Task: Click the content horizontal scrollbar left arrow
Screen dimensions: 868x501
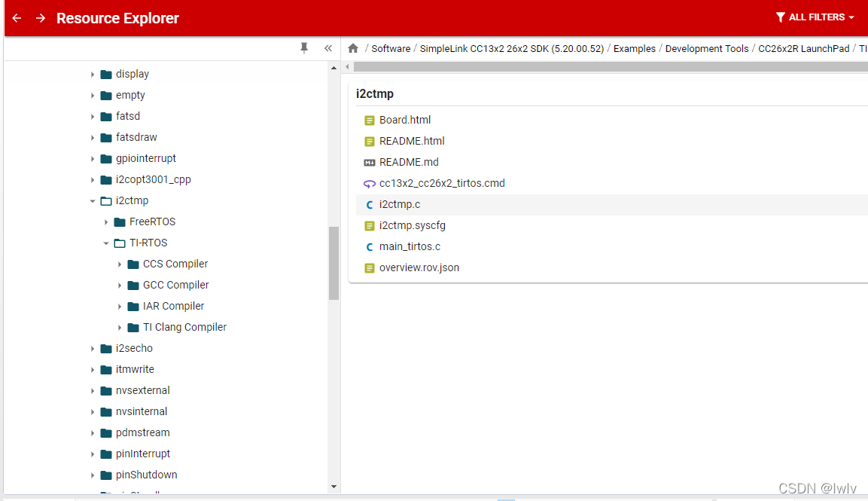Action: 347,67
